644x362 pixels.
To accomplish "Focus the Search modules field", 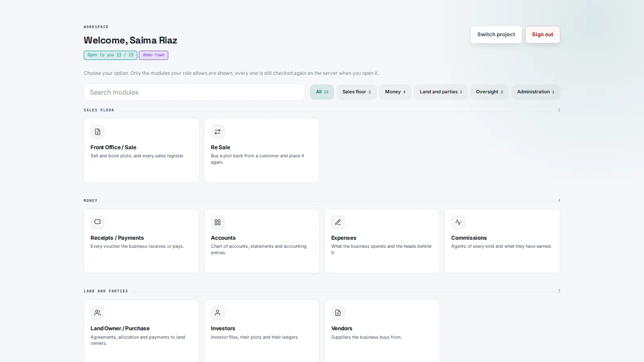I will (x=194, y=92).
